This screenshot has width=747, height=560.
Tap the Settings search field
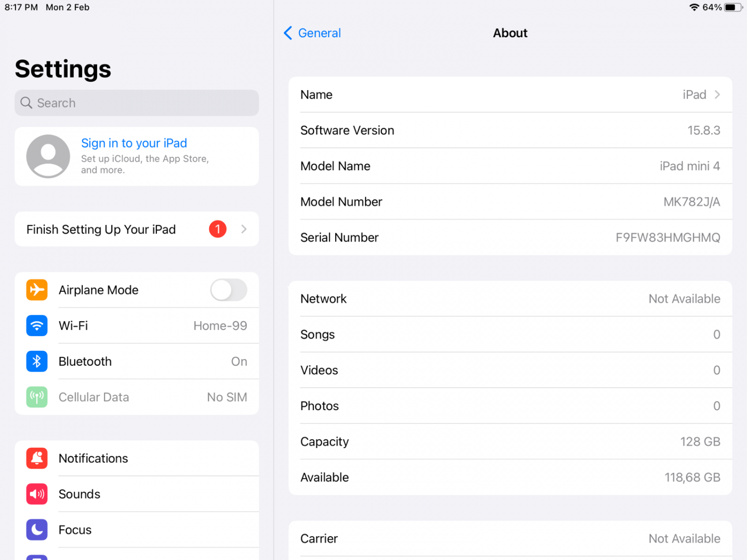click(x=136, y=103)
